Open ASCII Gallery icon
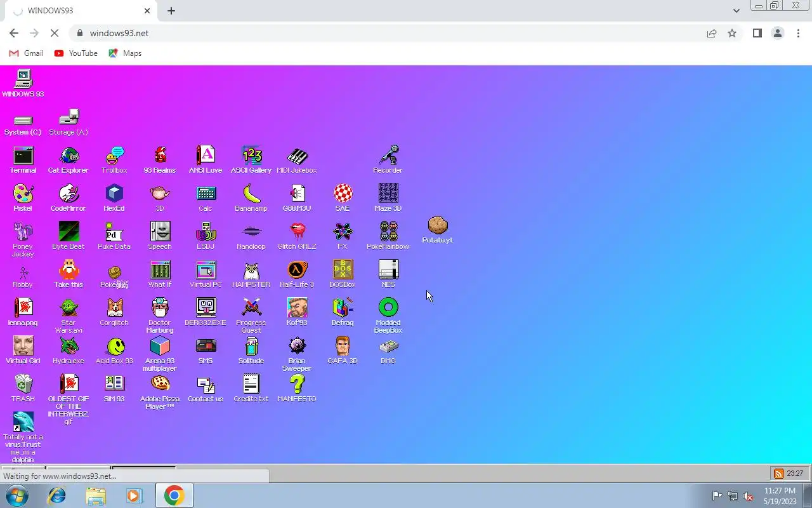 [x=251, y=159]
